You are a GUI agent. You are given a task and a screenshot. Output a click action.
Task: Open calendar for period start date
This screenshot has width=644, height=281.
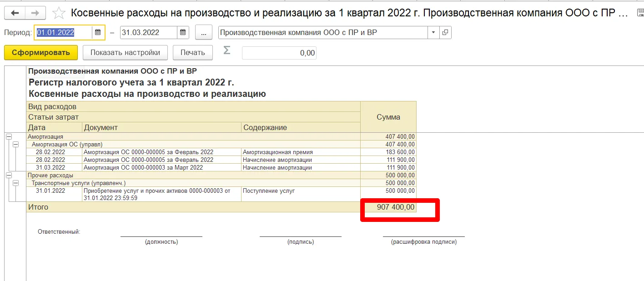pyautogui.click(x=98, y=33)
